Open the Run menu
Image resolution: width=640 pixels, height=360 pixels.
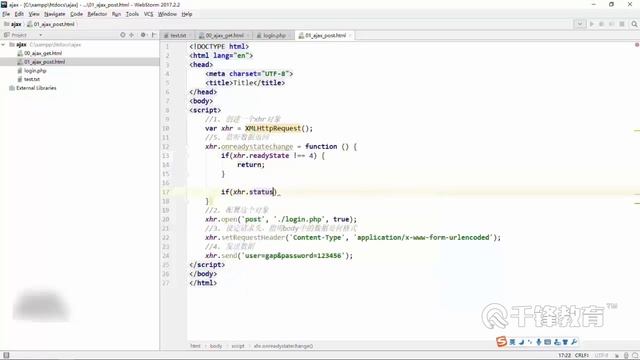116,14
